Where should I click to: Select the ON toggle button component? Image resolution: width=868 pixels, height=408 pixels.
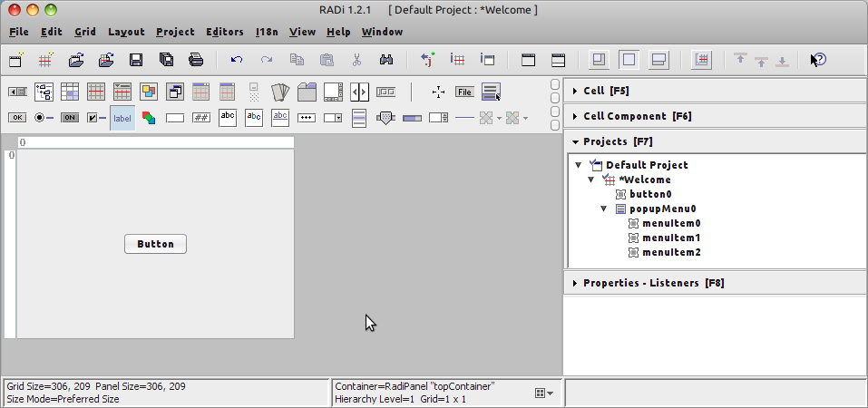(70, 118)
